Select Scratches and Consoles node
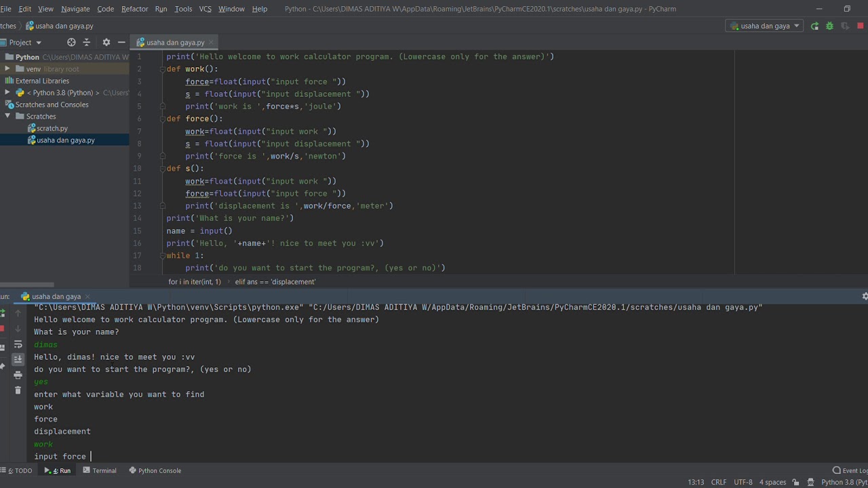Image resolution: width=868 pixels, height=488 pixels. pyautogui.click(x=47, y=104)
